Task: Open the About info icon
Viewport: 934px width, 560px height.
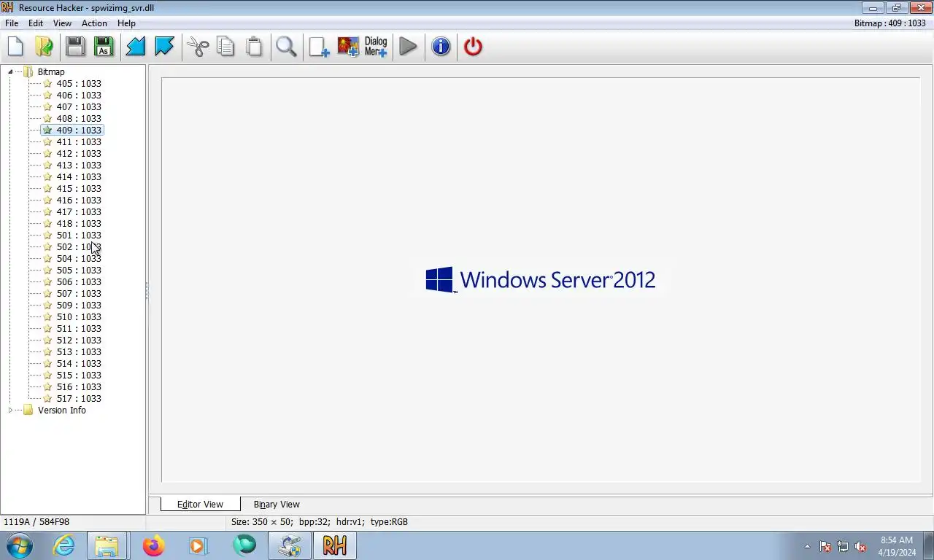Action: click(x=441, y=47)
